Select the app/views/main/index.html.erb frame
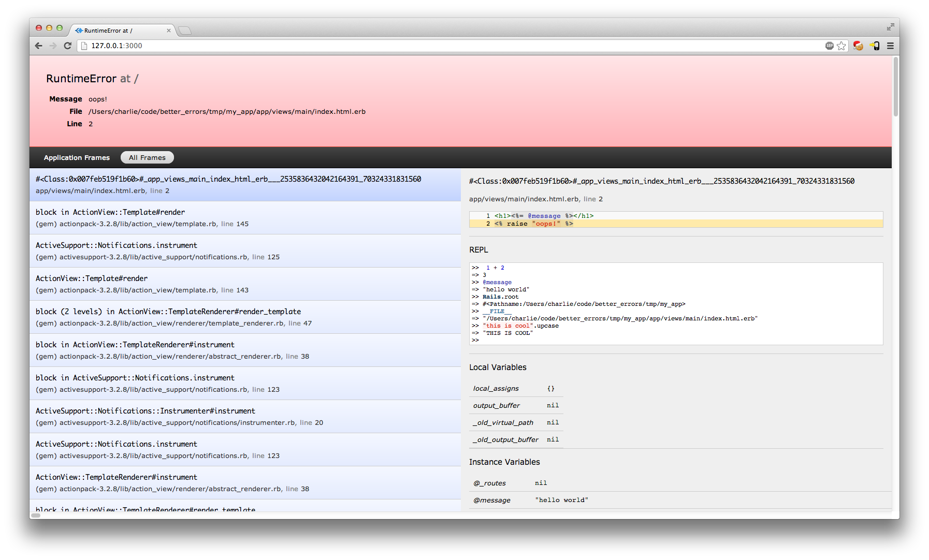This screenshot has width=929, height=560. 245,185
